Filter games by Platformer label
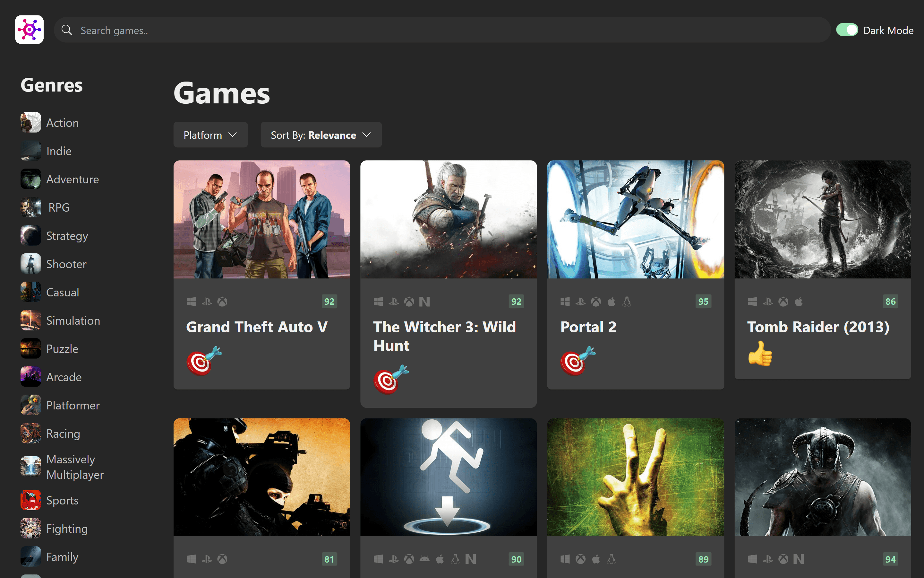The image size is (924, 578). click(73, 406)
